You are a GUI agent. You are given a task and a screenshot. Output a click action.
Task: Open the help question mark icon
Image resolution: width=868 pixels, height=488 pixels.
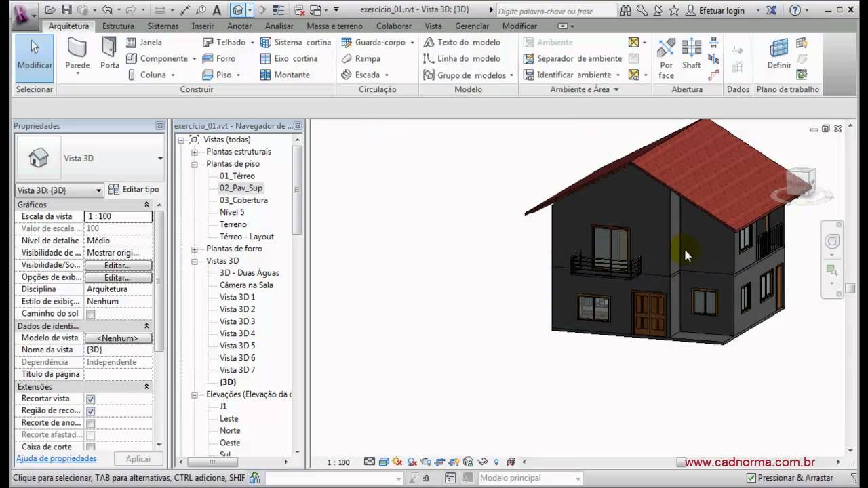pyautogui.click(x=795, y=10)
